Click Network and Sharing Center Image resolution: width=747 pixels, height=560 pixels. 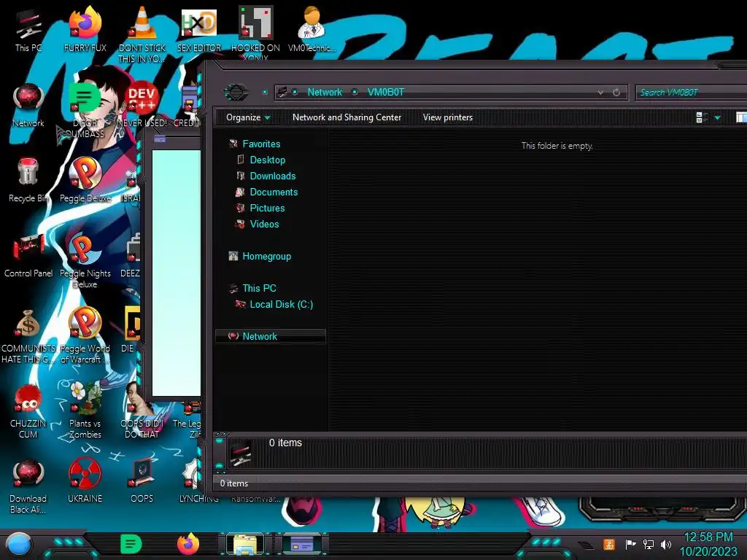(347, 117)
